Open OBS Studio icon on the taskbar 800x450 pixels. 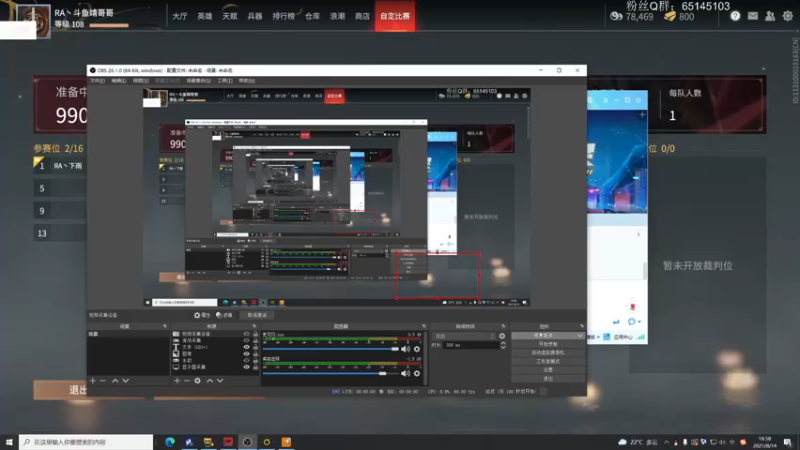(247, 442)
